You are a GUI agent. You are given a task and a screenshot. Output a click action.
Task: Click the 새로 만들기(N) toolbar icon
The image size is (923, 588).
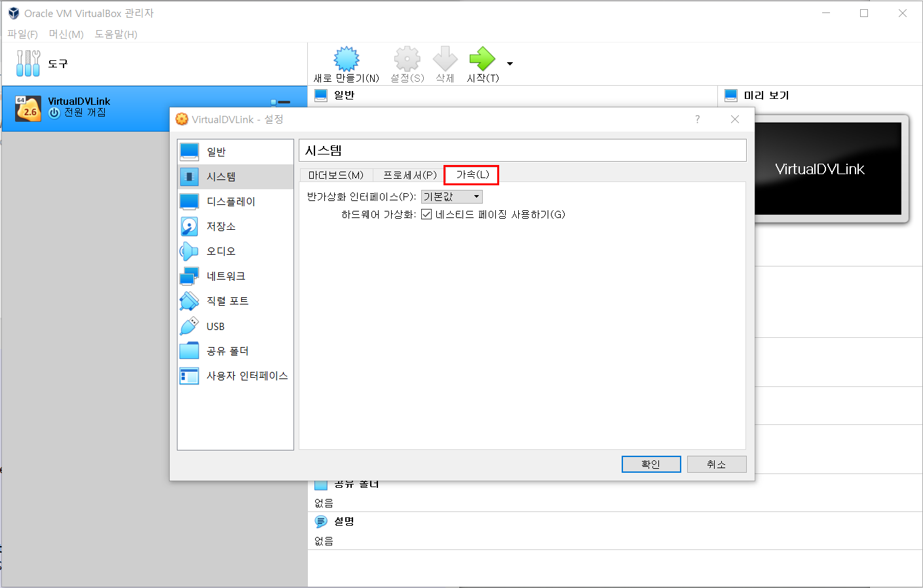[347, 59]
